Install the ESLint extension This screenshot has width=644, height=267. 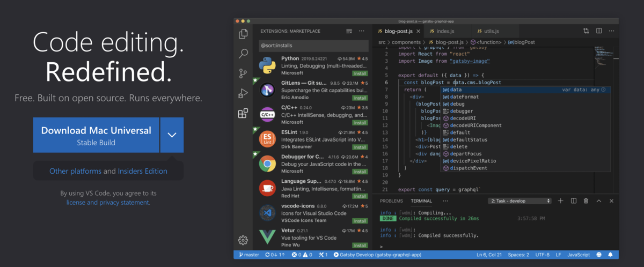click(x=360, y=146)
